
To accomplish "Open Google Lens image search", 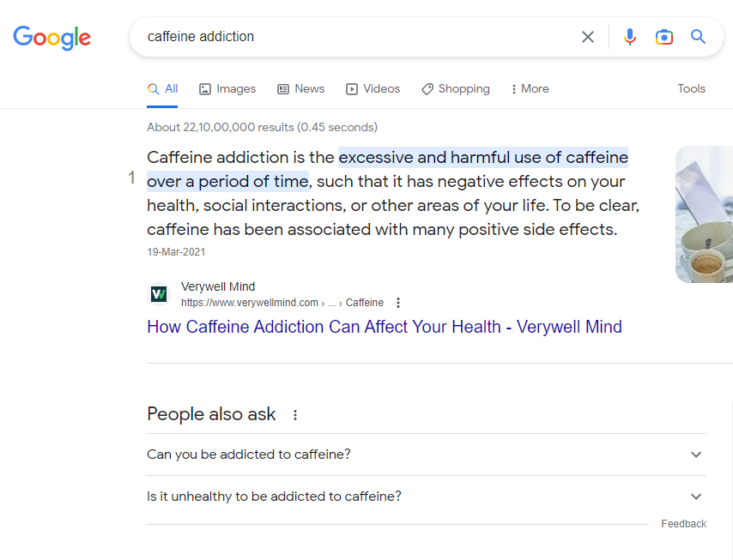I will click(x=663, y=37).
